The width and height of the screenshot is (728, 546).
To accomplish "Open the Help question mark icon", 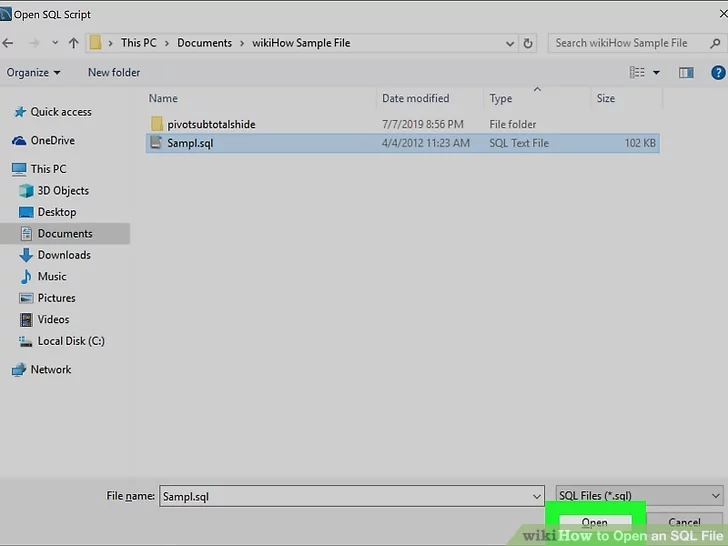I will [717, 72].
